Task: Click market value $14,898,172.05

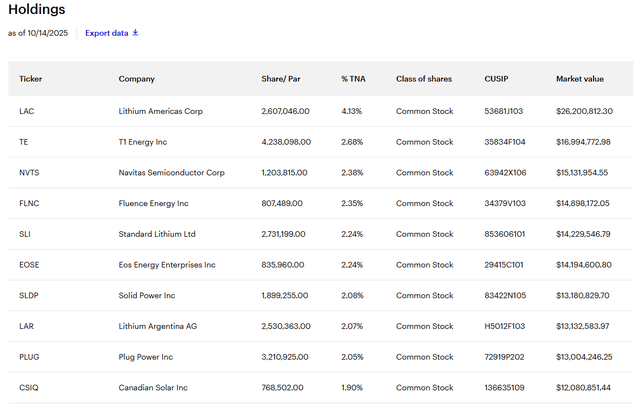Action: [583, 203]
